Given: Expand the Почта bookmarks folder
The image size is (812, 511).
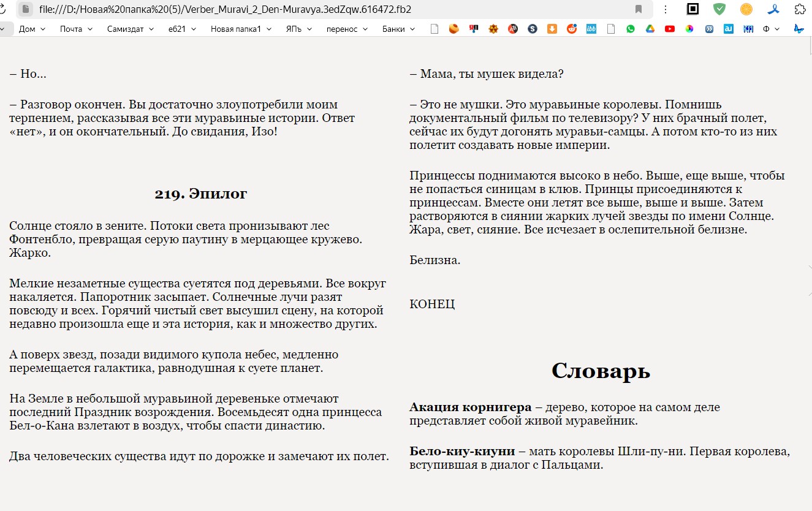Looking at the screenshot, I should tap(76, 29).
